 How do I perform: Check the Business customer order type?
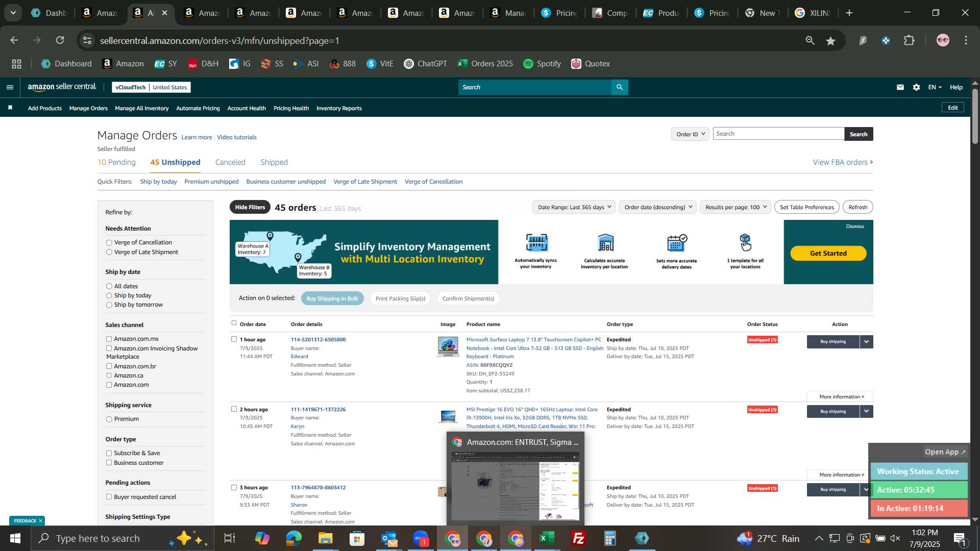tap(109, 463)
